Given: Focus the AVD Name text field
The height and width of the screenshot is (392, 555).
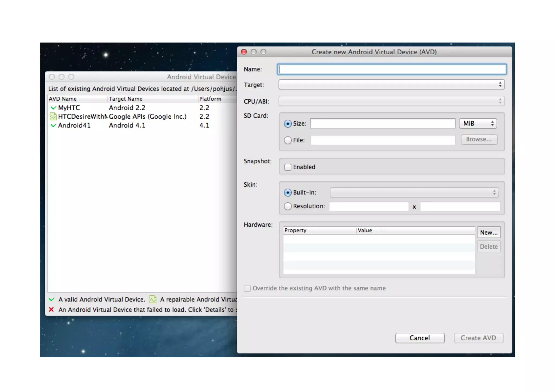Looking at the screenshot, I should (x=392, y=69).
